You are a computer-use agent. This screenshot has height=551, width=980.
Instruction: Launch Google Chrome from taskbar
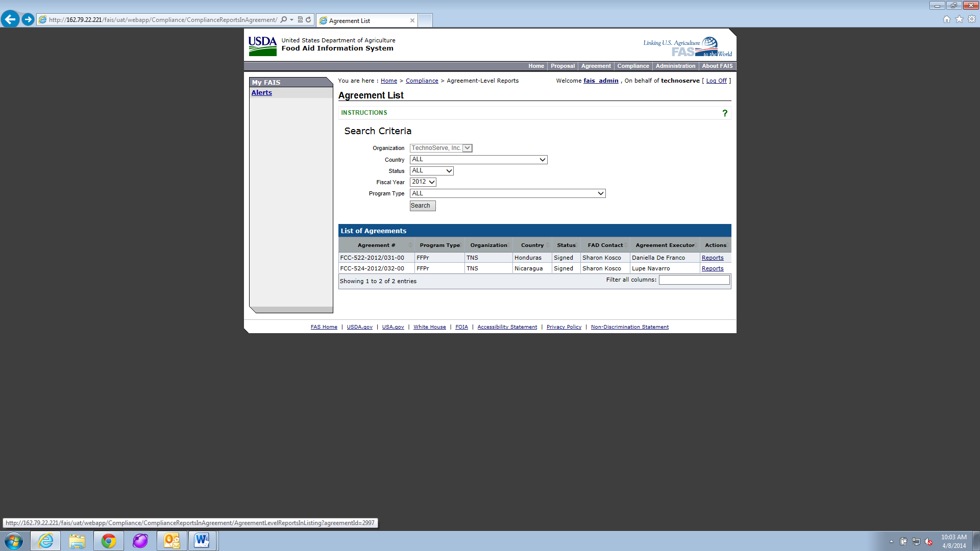tap(108, 541)
